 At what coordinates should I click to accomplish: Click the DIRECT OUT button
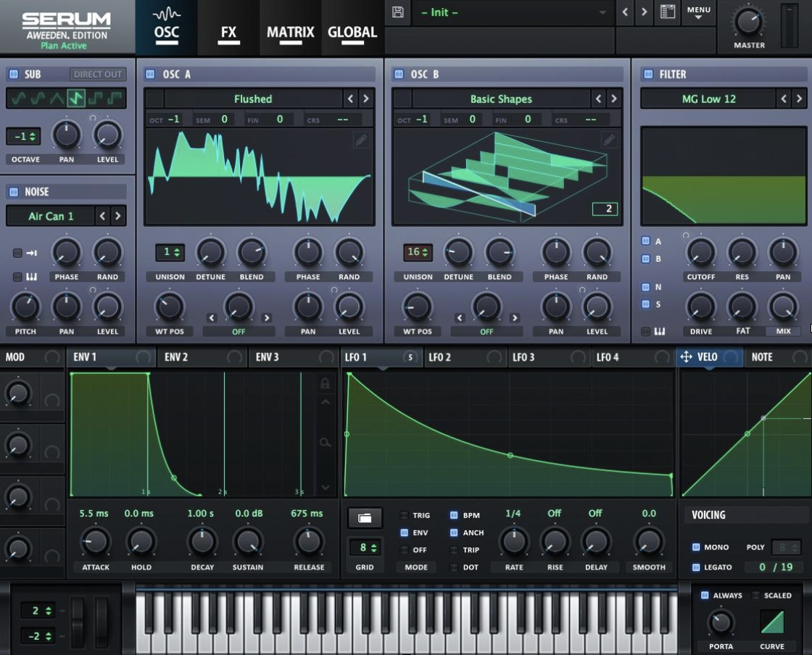point(98,74)
